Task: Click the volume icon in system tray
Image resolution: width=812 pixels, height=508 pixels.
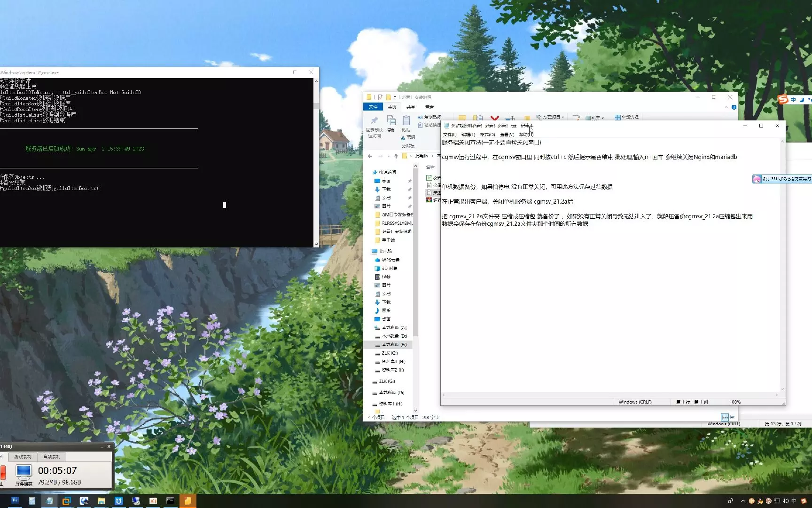Action: [786, 501]
